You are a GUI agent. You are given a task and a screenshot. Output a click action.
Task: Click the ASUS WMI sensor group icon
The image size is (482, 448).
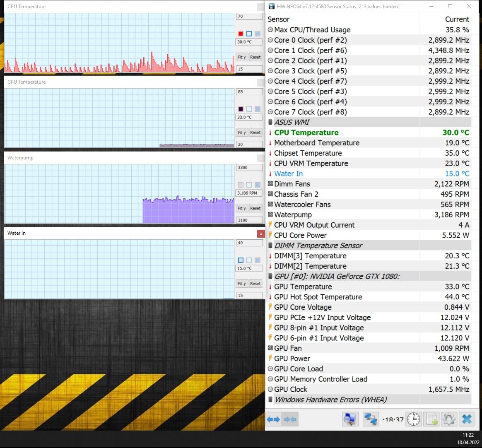(x=270, y=122)
